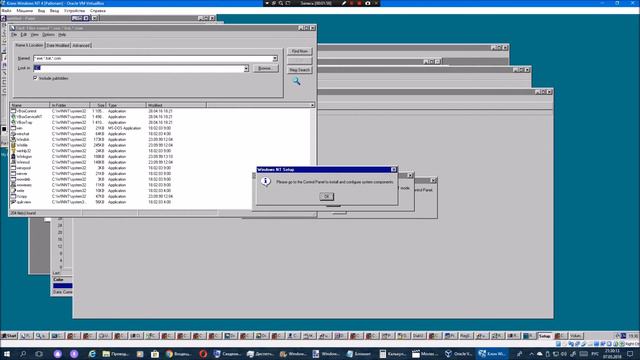640x360 pixels.
Task: Toggle the Include subfolders checkbox
Action: [35, 78]
